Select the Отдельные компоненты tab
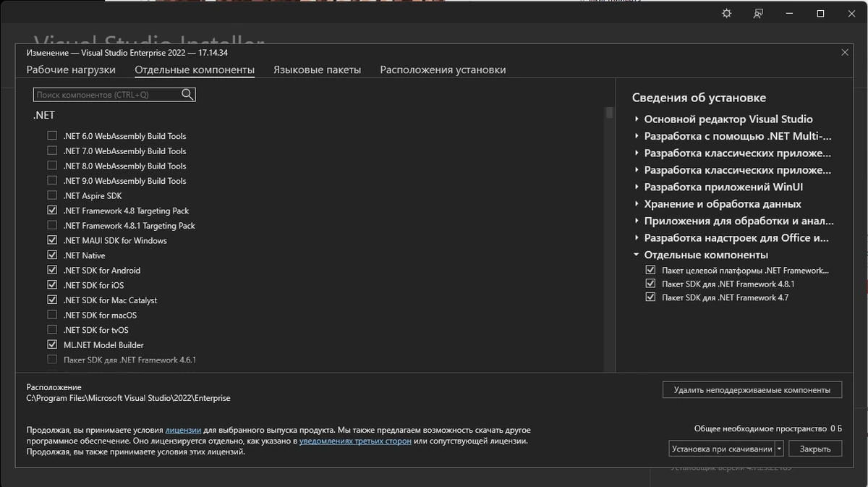The image size is (868, 487). (x=195, y=69)
